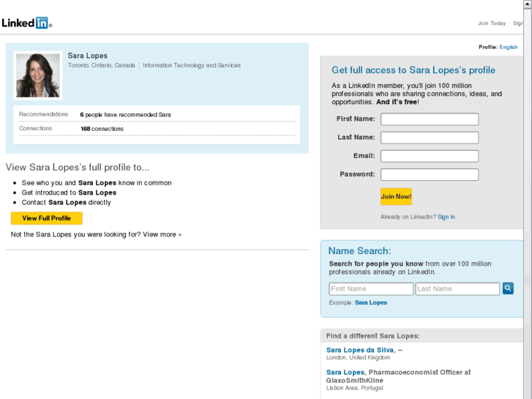Image resolution: width=532 pixels, height=399 pixels.
Task: Click the Sign in link
Action: (446, 217)
